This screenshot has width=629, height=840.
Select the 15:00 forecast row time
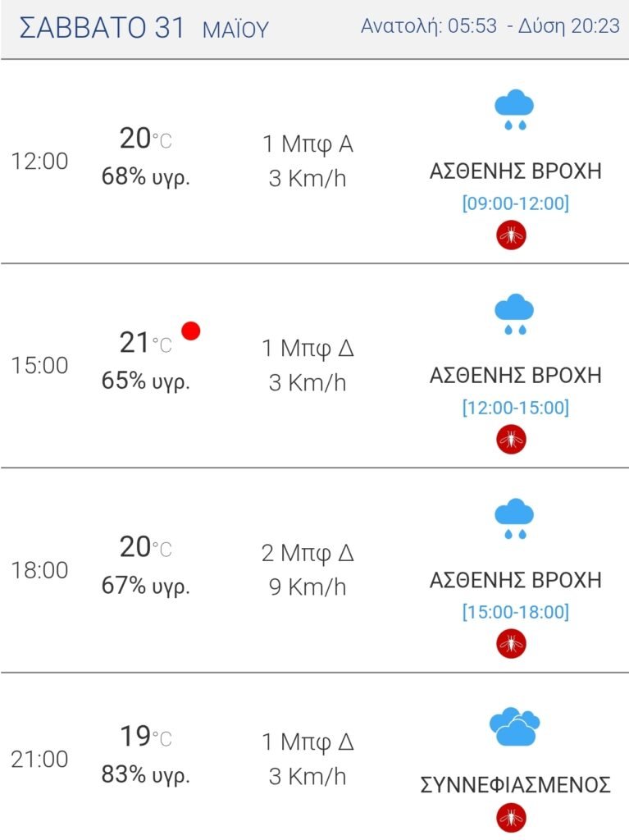pos(39,365)
